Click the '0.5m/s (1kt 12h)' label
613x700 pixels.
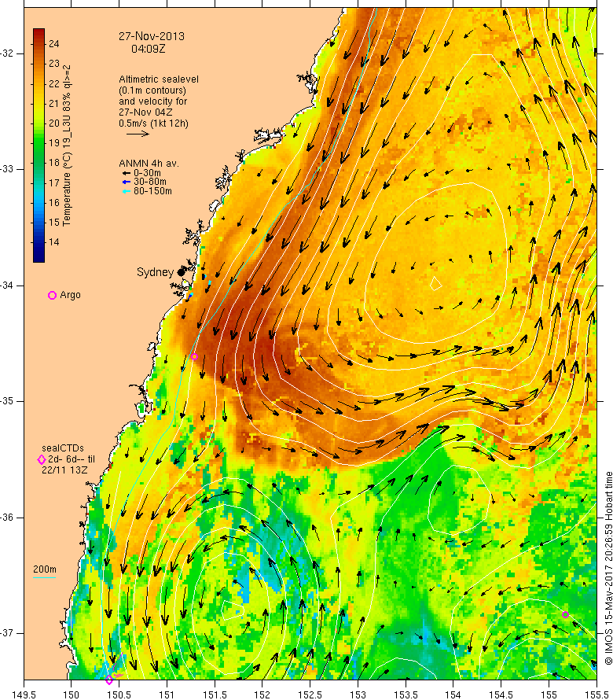153,123
